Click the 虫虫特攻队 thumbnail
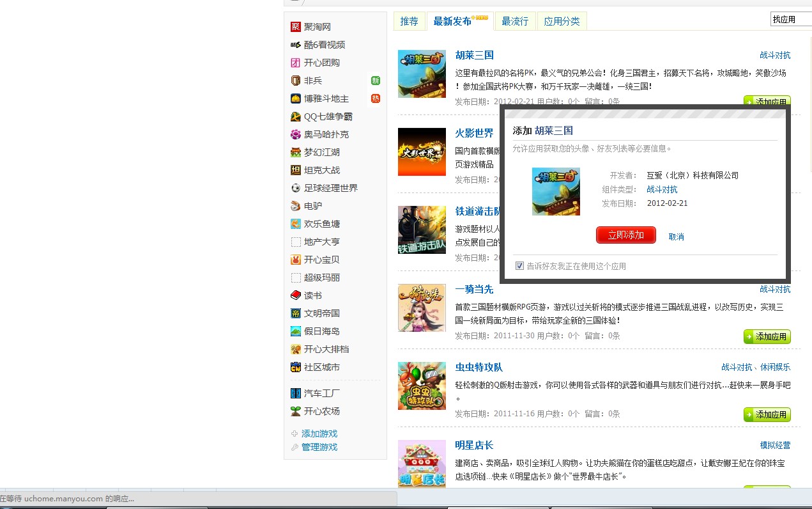 tap(422, 386)
